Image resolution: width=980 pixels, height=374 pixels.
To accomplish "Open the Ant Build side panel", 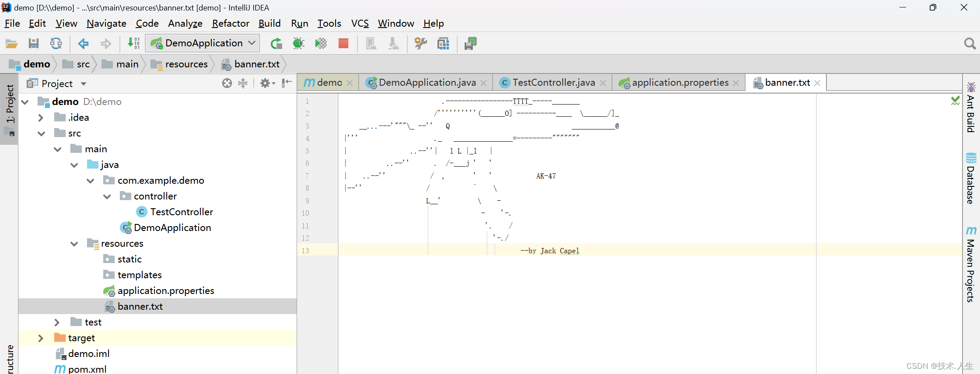I will pos(971,107).
